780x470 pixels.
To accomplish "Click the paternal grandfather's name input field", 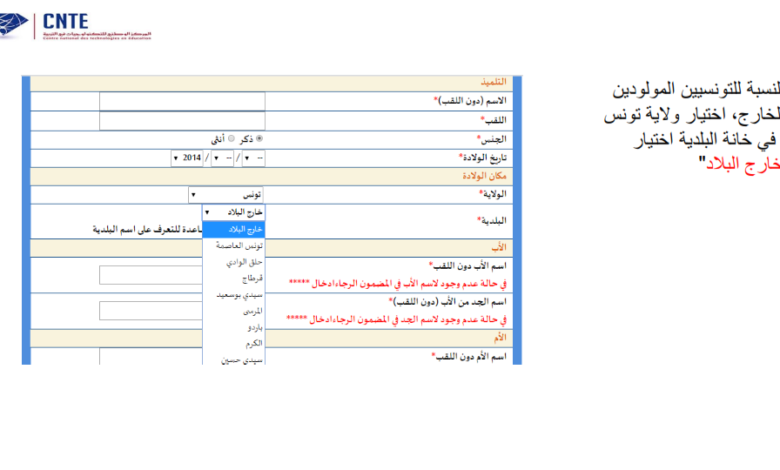I will (x=151, y=311).
